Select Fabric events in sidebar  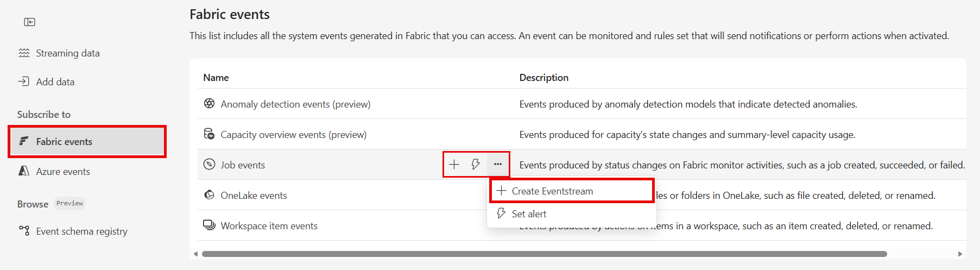[x=87, y=142]
